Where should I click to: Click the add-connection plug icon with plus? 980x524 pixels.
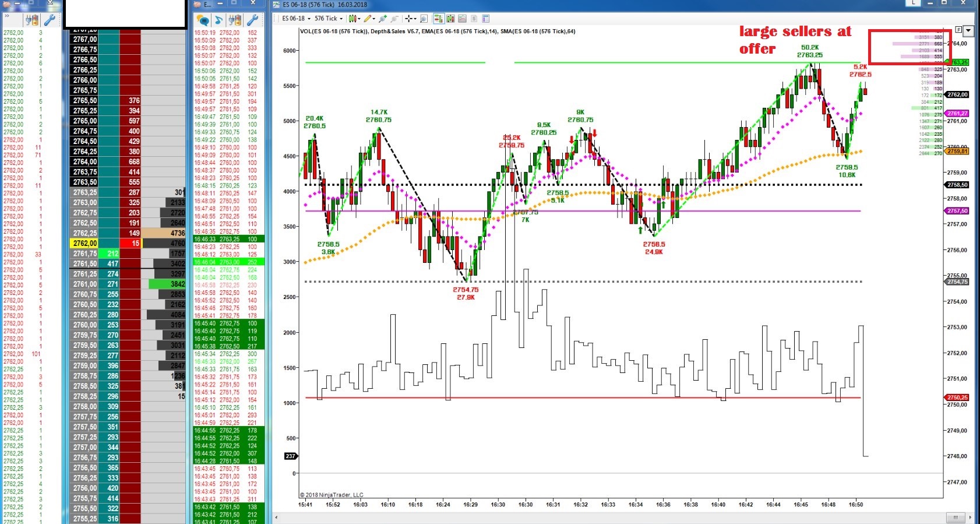coord(383,19)
